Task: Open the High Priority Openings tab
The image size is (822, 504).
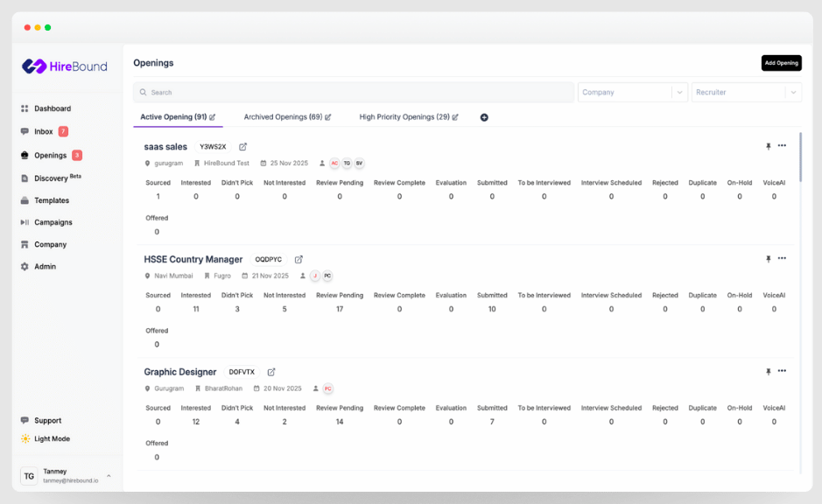Action: coord(408,116)
